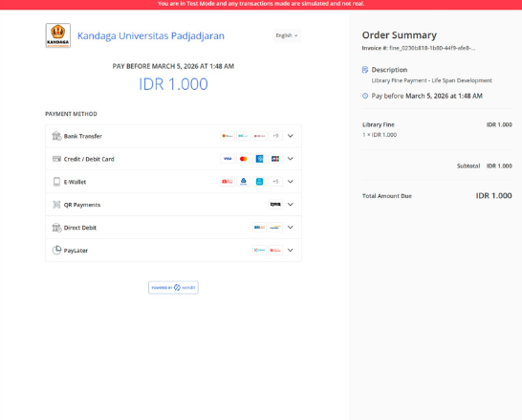Viewport: 522px width, 420px height.
Task: Click the +5 more e-wallets badge
Action: 275,182
